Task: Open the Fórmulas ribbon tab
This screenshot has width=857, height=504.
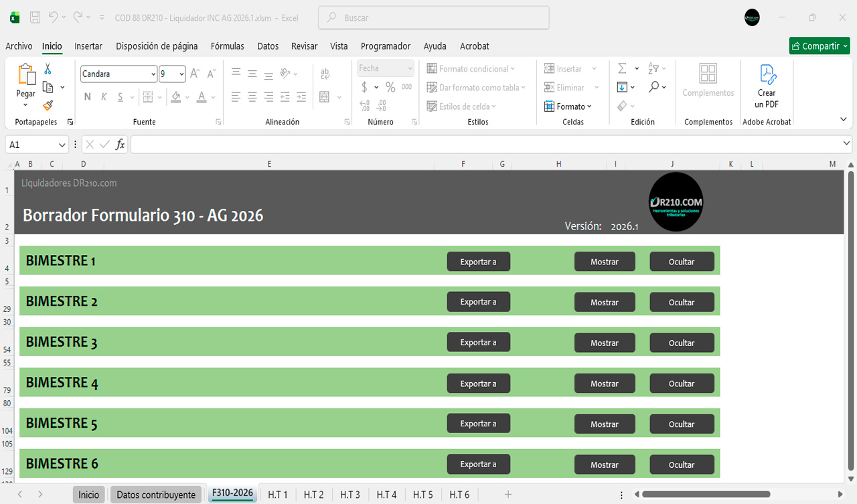Action: pos(227,46)
